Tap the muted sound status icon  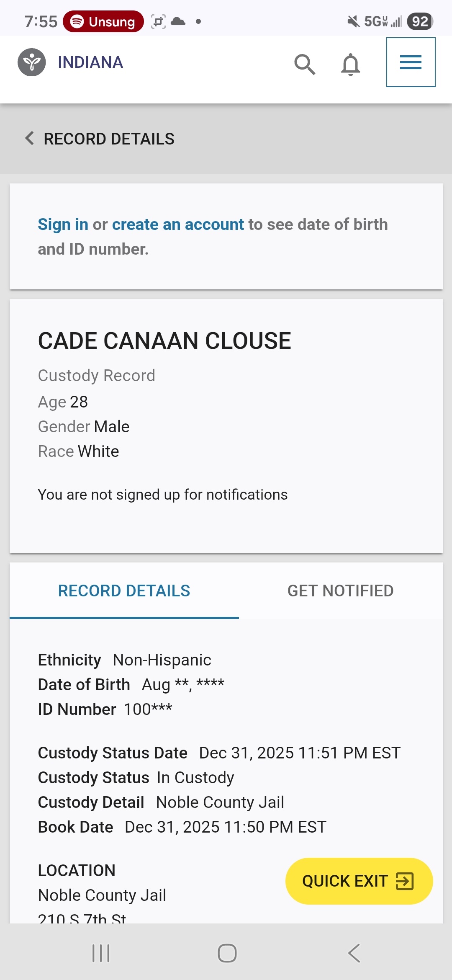tap(353, 21)
